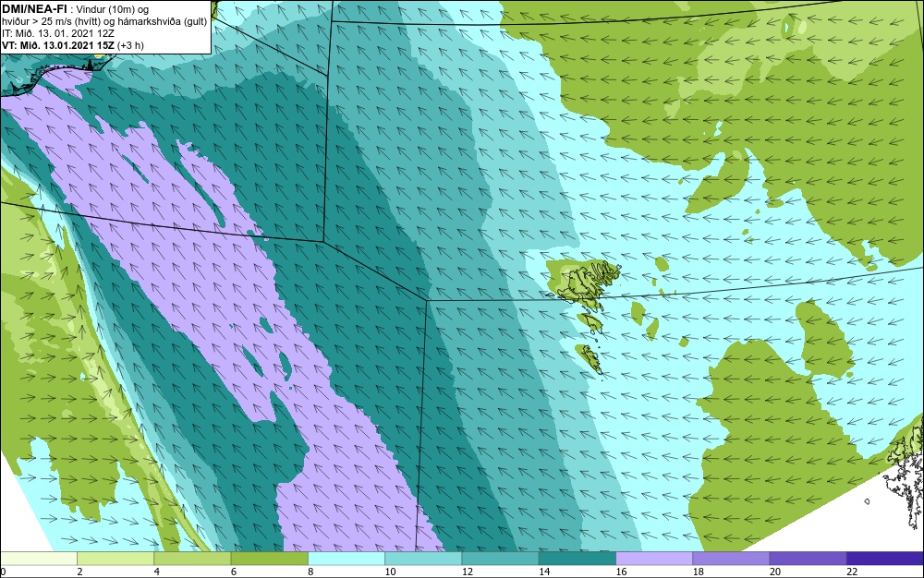The height and width of the screenshot is (578, 924).
Task: Click the 8–10 m/s pale cyan legend swatch
Action: click(346, 558)
